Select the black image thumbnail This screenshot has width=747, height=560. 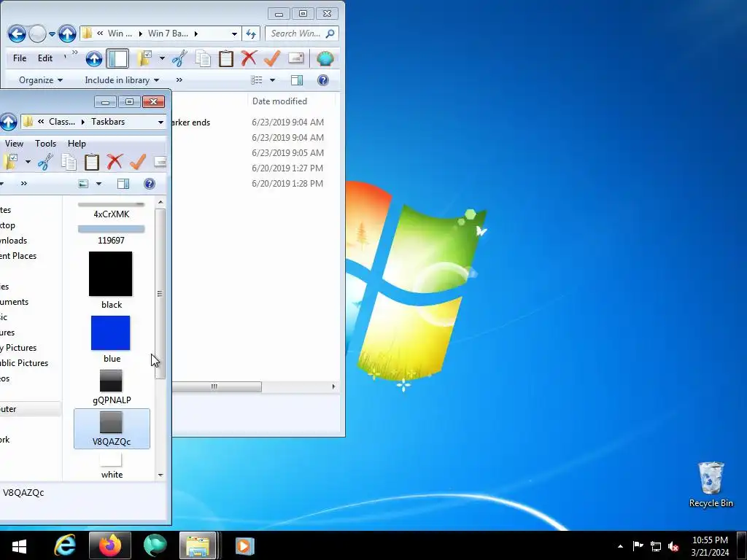tap(111, 274)
